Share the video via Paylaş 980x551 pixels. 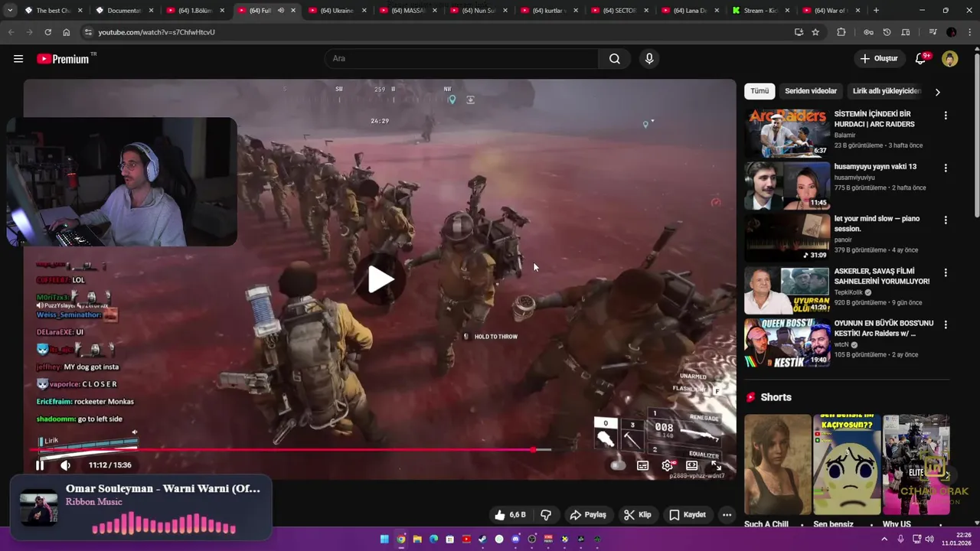pyautogui.click(x=588, y=515)
